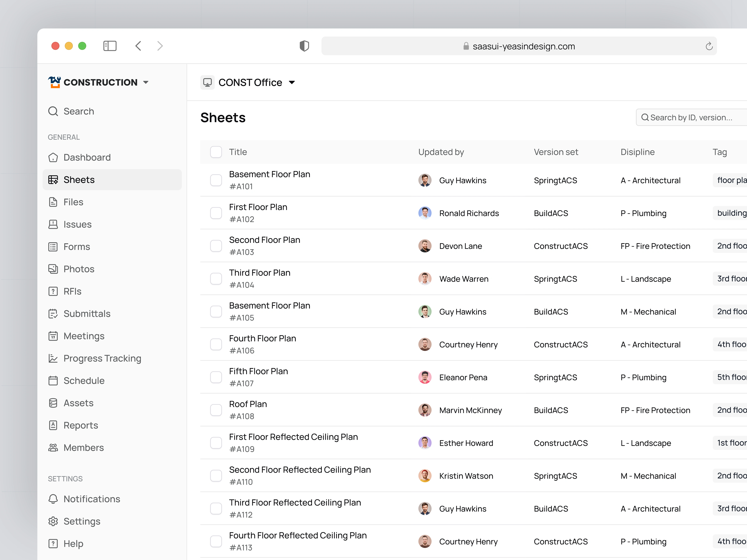The image size is (747, 560).
Task: Click the Devon Lane avatar
Action: (425, 246)
